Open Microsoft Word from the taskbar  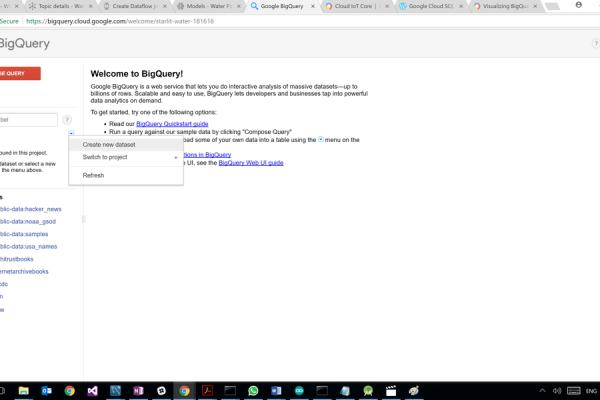pos(276,391)
